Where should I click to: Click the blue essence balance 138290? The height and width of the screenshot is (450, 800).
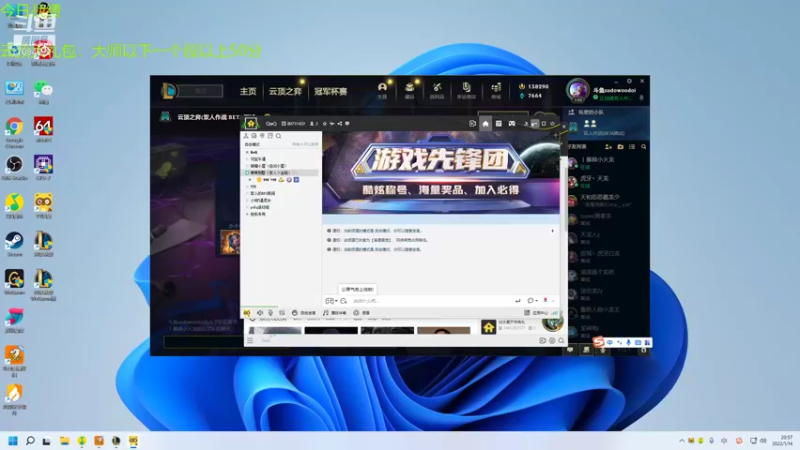coord(534,87)
